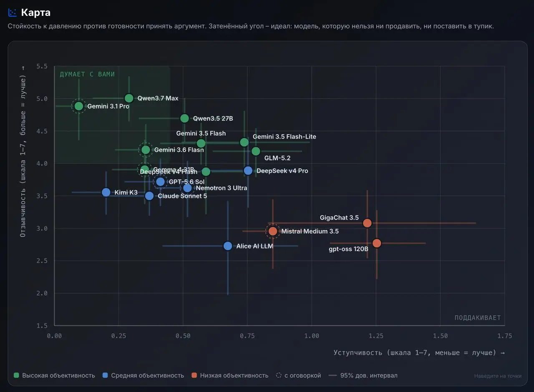The height and width of the screenshot is (392, 534).
Task: Click the blue DeepSeek v4 Pro data point
Action: tap(248, 171)
